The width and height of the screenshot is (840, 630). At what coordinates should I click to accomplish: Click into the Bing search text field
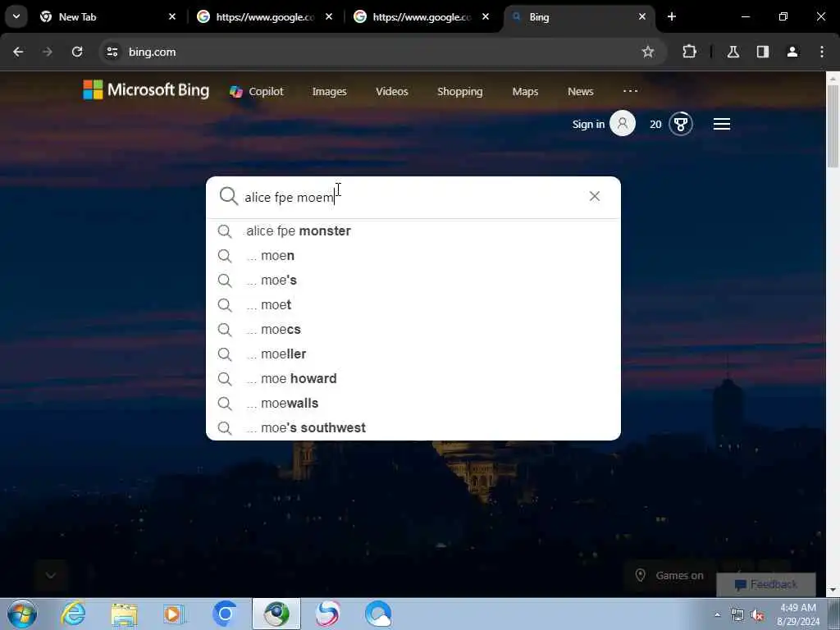(413, 197)
